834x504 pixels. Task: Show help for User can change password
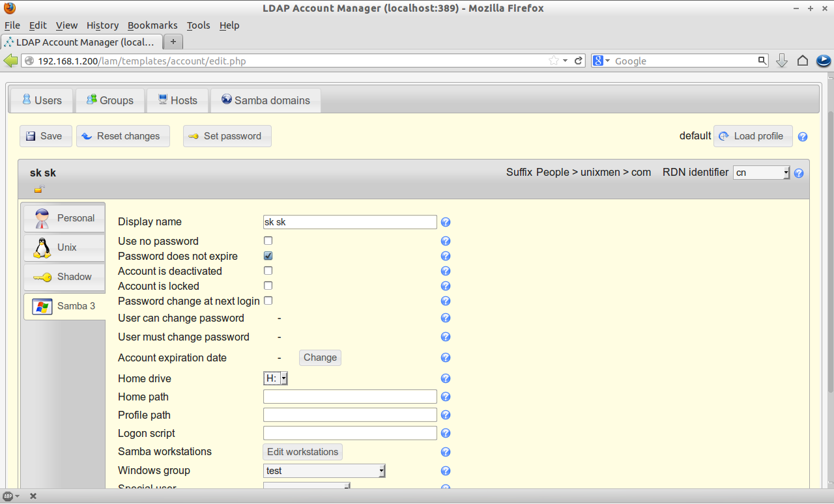[x=446, y=318]
